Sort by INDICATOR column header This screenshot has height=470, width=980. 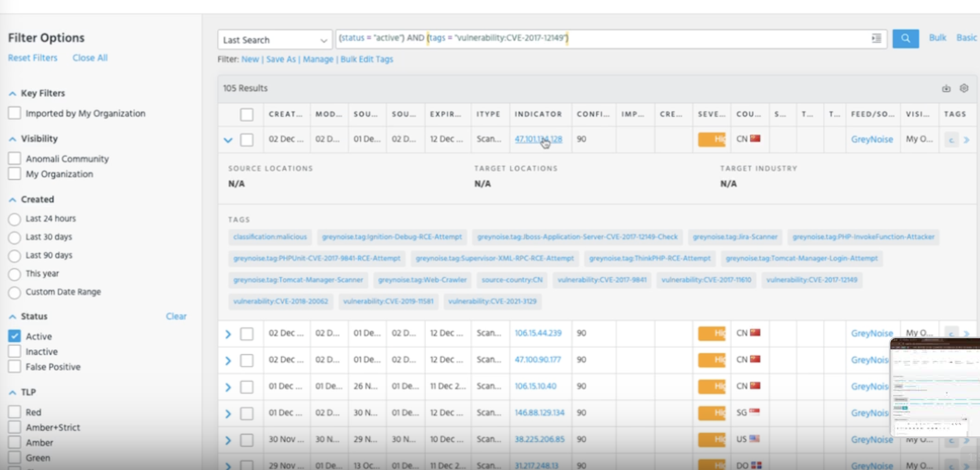pos(538,114)
